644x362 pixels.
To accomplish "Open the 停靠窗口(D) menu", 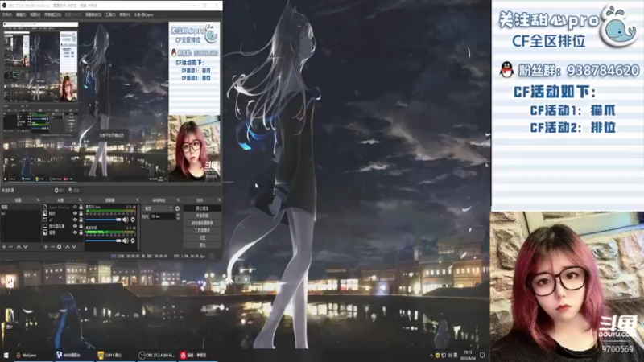I will [52, 14].
